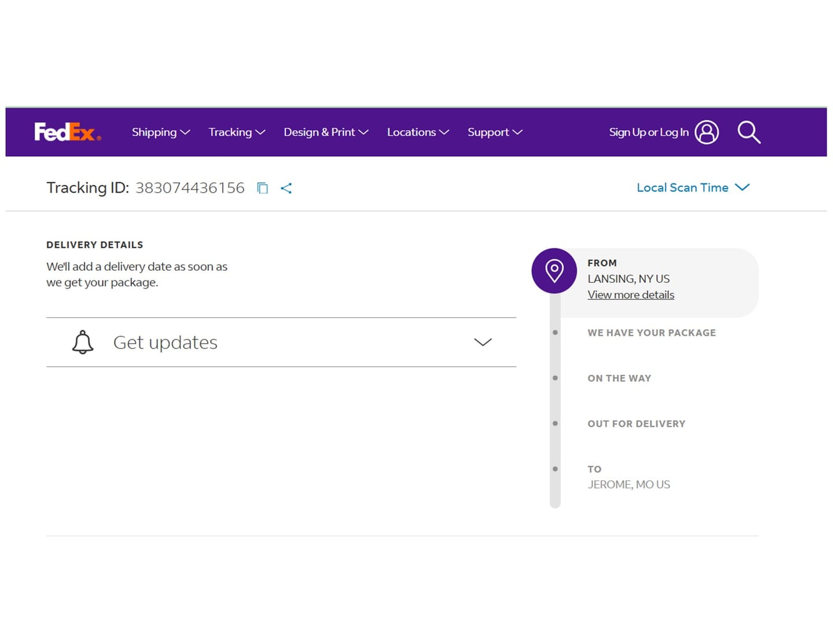Click the bell icon beside Get updates
This screenshot has width=833, height=644.
83,343
